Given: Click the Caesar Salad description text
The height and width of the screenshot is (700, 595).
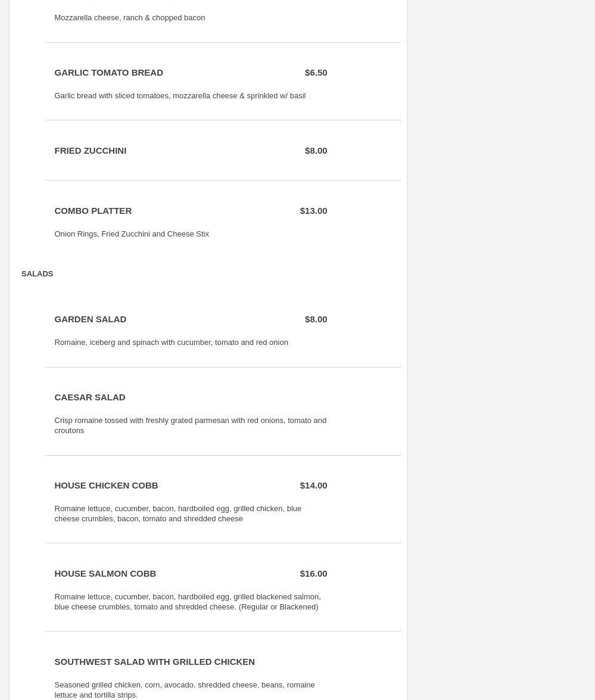Looking at the screenshot, I should tap(190, 425).
